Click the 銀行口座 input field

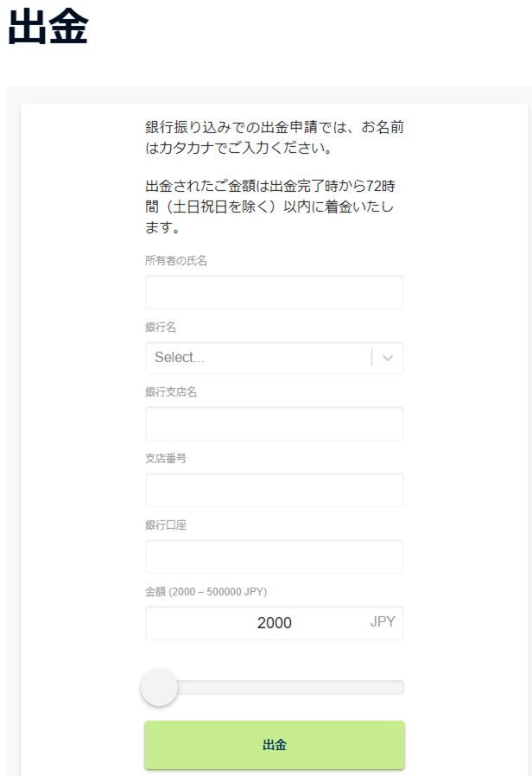point(275,557)
